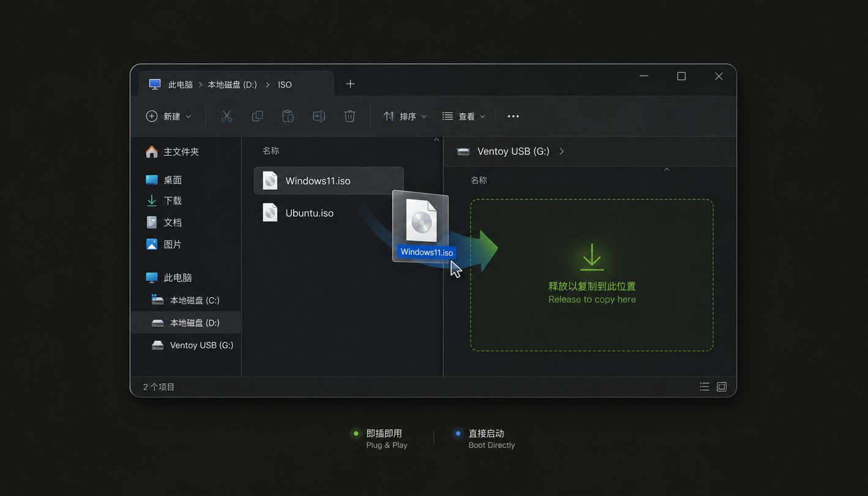Screen dimensions: 868x496
Task: Add a new tab with plus button
Action: pos(350,84)
